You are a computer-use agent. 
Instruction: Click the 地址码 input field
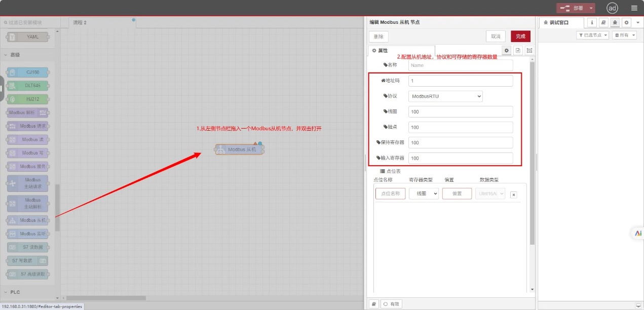pos(460,81)
